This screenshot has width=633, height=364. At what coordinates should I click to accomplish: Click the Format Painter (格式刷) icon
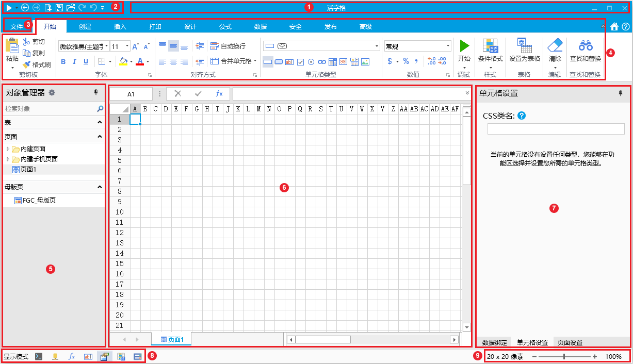(x=27, y=65)
